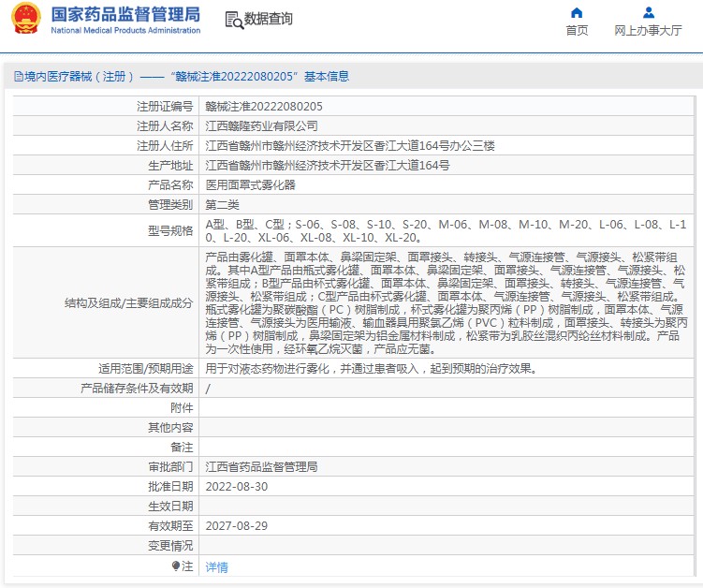The image size is (703, 588).
Task: Click the home house icon
Action: click(577, 13)
